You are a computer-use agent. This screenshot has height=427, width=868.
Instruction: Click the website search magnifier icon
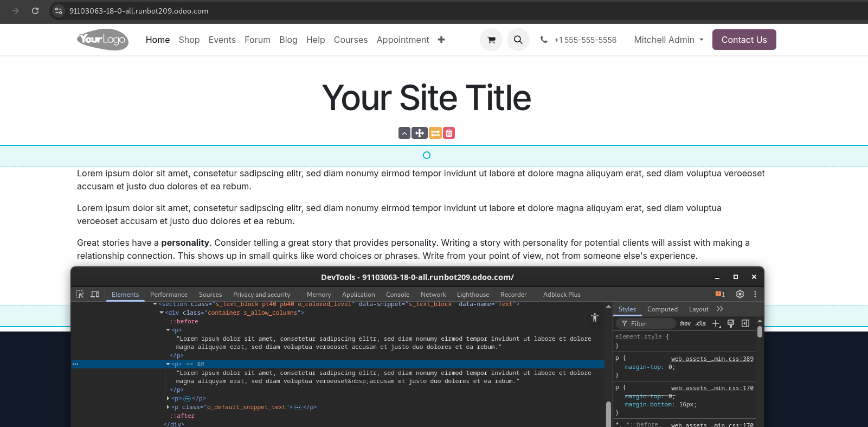click(x=518, y=40)
